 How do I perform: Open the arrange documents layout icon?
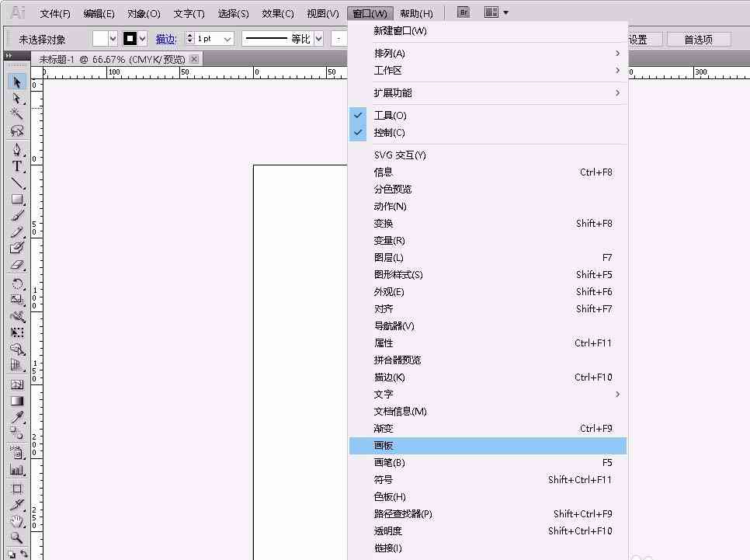pyautogui.click(x=491, y=12)
